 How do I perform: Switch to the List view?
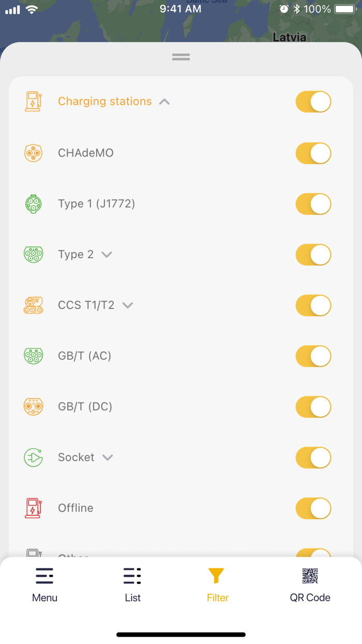132,583
